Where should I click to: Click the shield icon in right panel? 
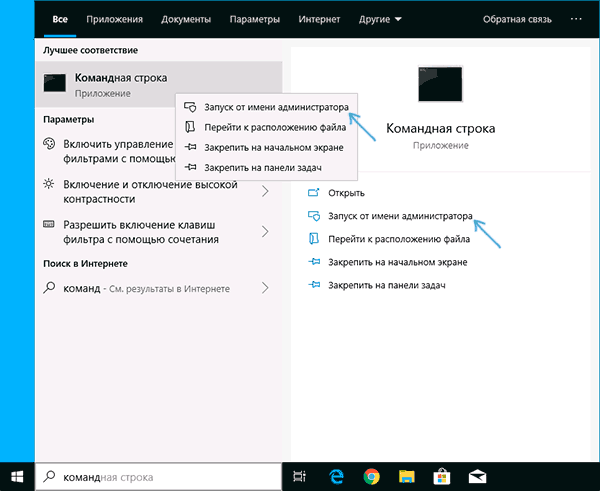[314, 216]
